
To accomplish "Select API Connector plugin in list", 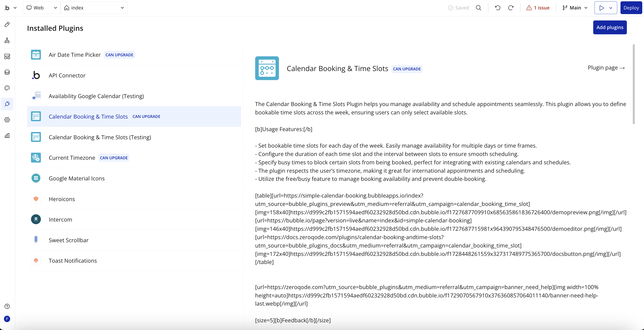I will 67,75.
